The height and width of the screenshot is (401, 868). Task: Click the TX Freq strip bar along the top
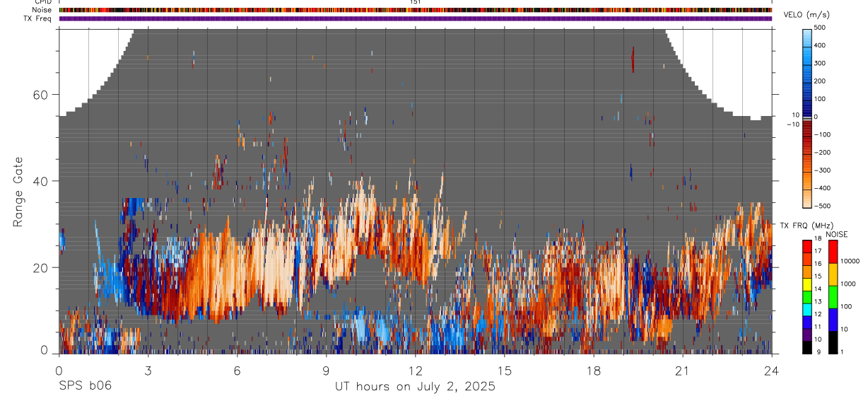[416, 18]
